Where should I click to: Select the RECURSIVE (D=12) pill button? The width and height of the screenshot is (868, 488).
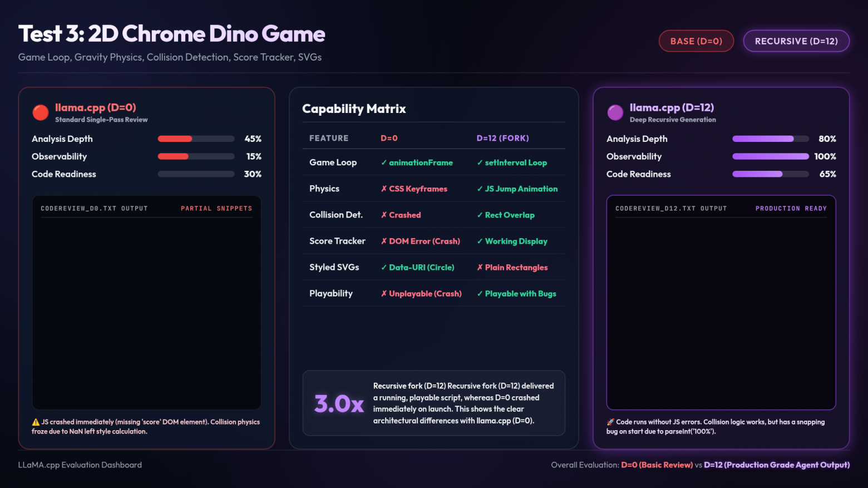tap(796, 41)
